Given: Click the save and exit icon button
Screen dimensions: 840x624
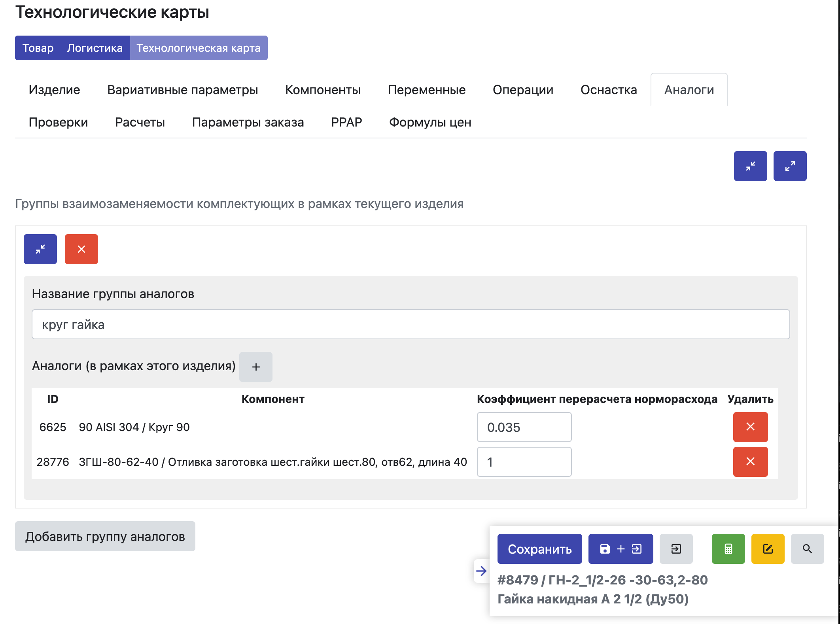Looking at the screenshot, I should click(x=621, y=549).
